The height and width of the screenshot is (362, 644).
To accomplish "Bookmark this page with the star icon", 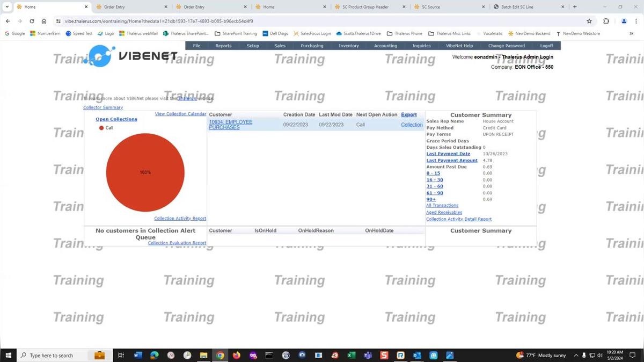I will tap(589, 21).
